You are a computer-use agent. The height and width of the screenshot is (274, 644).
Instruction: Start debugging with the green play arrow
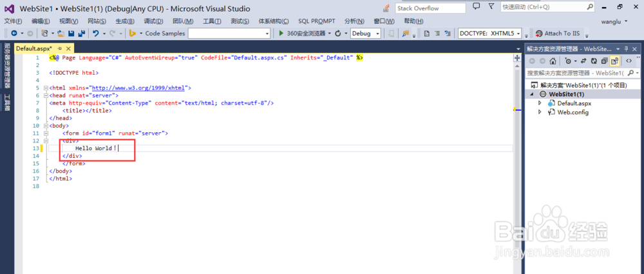coord(281,34)
